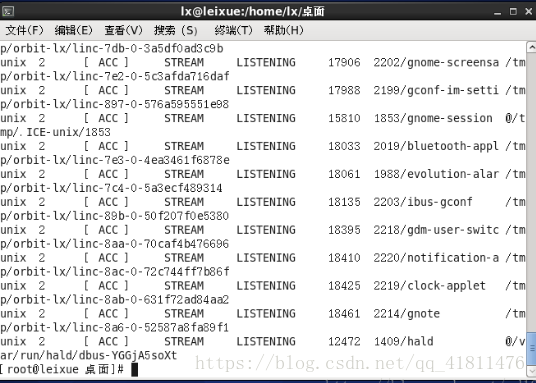Viewport: 536px width, 383px height.
Task: Click the inode number 18033
Action: [x=344, y=146]
